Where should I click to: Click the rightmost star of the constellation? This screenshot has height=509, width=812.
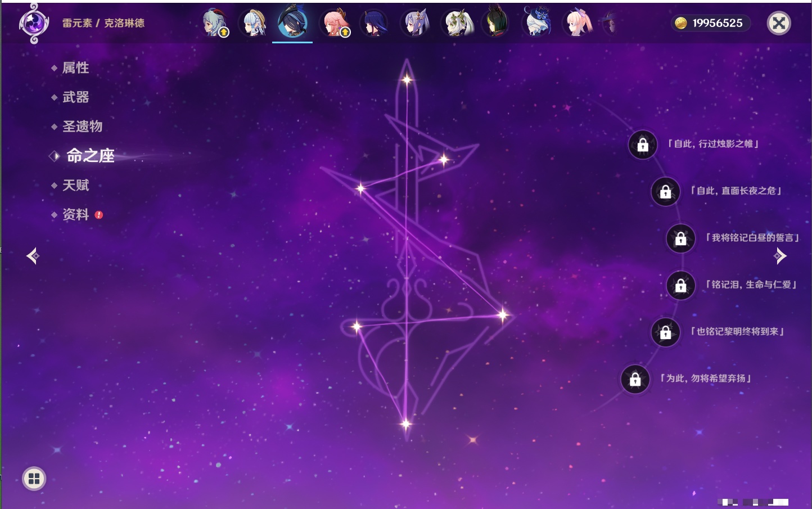503,315
